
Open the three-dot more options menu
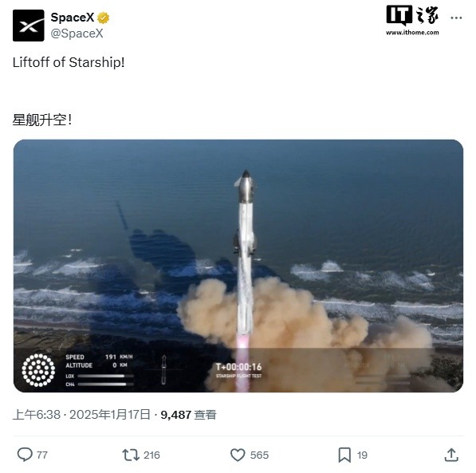[456, 18]
